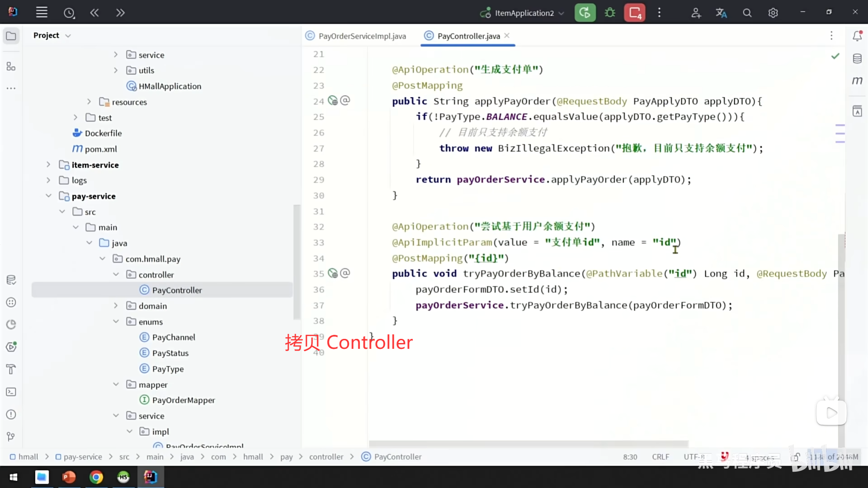This screenshot has height=488, width=868.
Task: Open the Maven tool window
Action: click(x=857, y=80)
